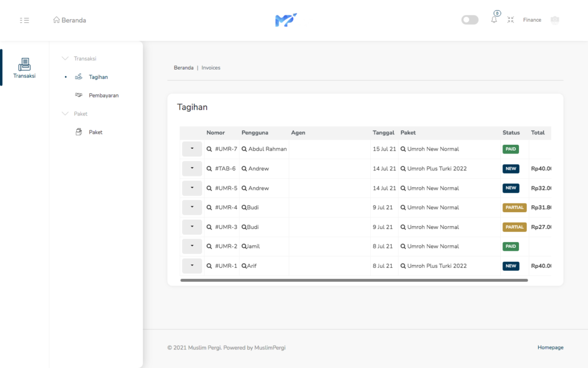Select Tagihan in the sidebar menu
Screen dimensions: 588x368
pos(98,77)
